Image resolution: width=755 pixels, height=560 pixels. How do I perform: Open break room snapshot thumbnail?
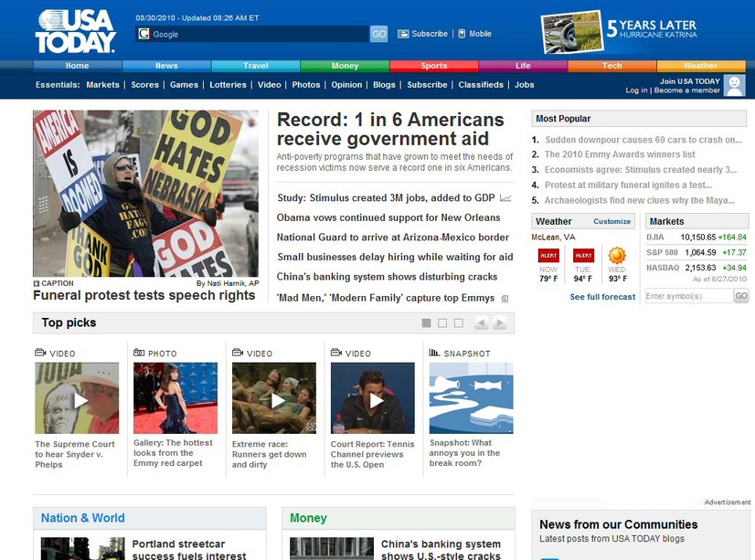[471, 398]
